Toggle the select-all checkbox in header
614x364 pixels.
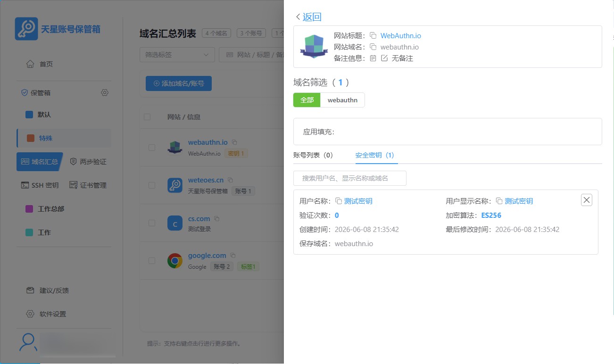coord(147,117)
